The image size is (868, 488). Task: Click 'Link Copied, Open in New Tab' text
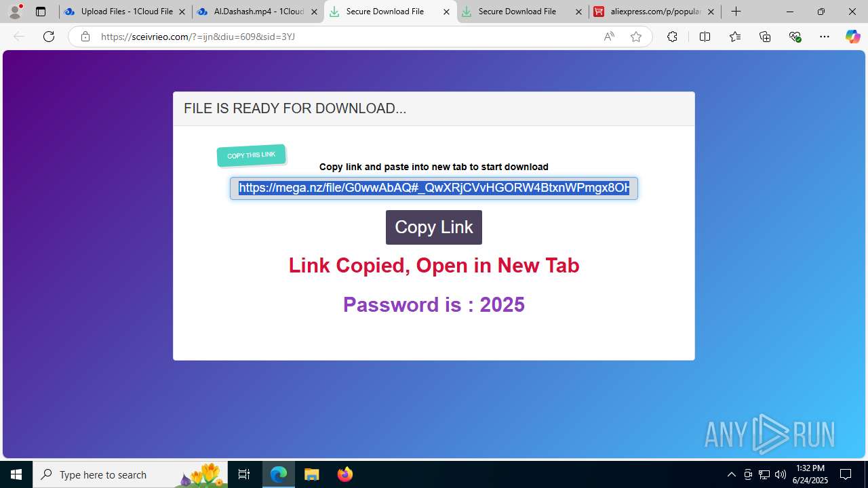(434, 266)
